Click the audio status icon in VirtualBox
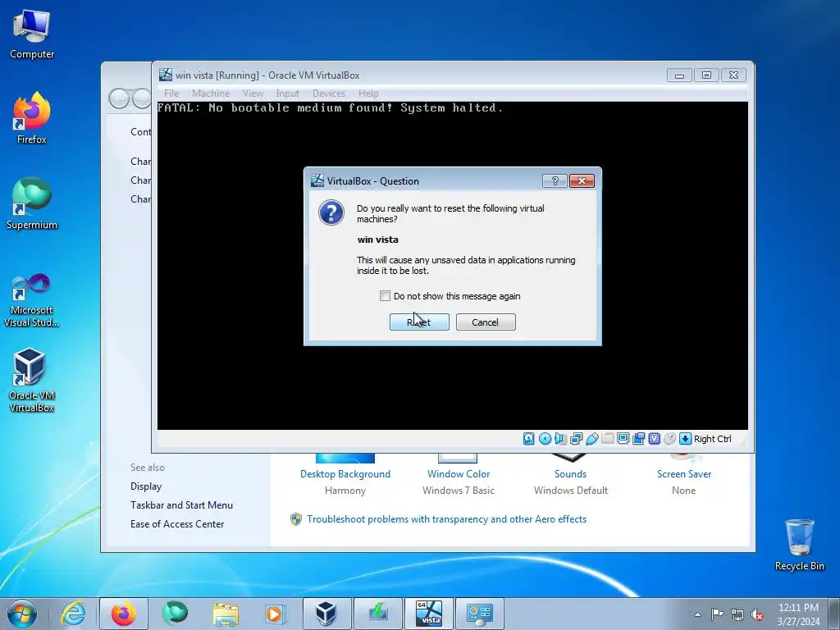The width and height of the screenshot is (840, 630). (560, 439)
